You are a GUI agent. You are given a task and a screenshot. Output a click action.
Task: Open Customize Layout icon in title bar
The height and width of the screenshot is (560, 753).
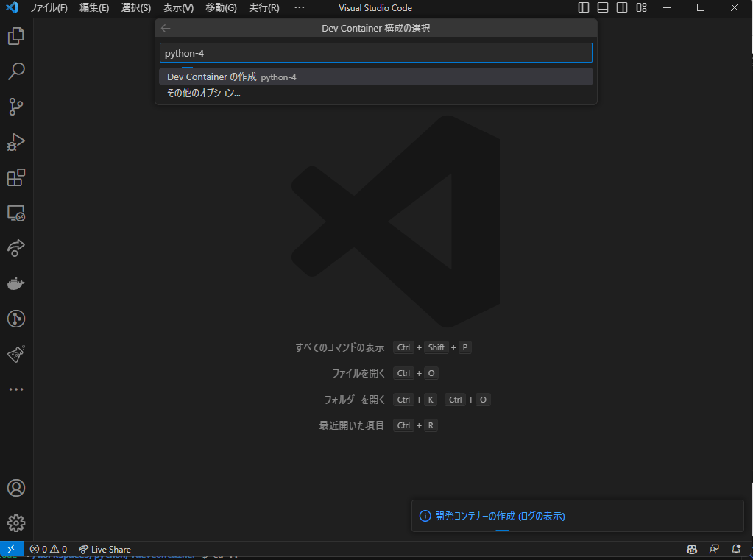[642, 7]
